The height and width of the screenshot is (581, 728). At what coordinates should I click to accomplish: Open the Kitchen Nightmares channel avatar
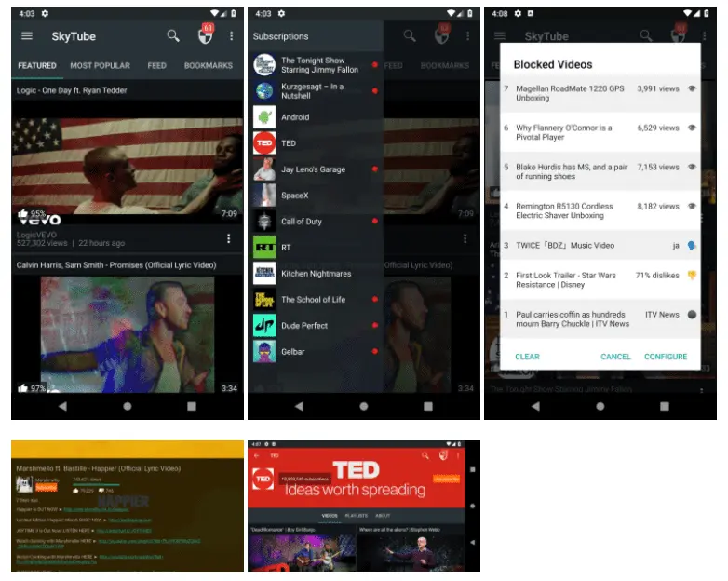click(x=264, y=273)
